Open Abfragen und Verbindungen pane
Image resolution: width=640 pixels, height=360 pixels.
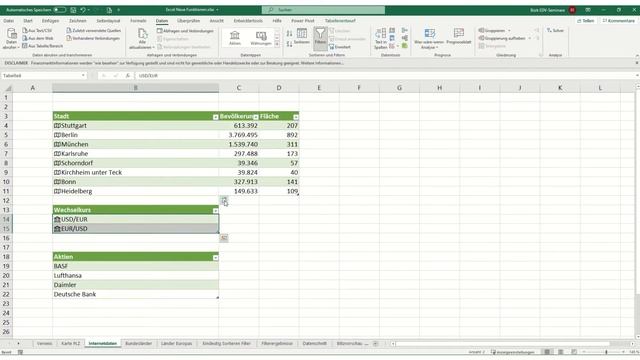coord(185,31)
